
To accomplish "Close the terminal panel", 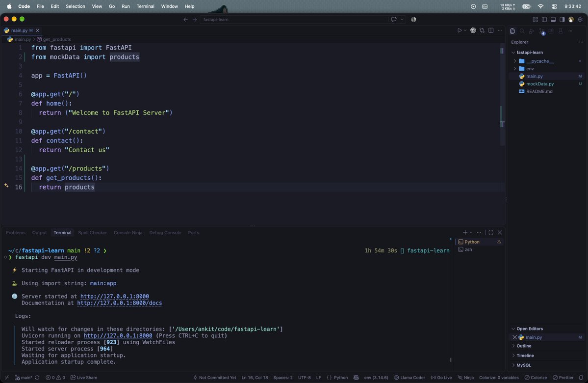I will pos(500,232).
